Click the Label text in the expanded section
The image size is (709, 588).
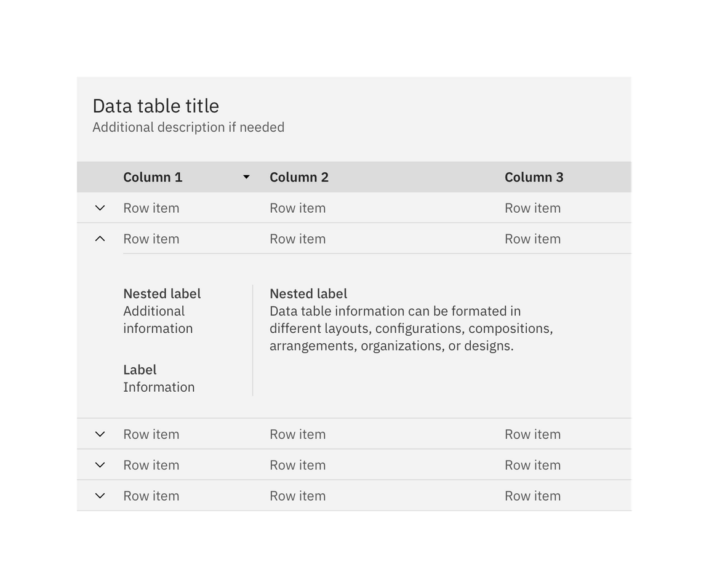pos(140,369)
